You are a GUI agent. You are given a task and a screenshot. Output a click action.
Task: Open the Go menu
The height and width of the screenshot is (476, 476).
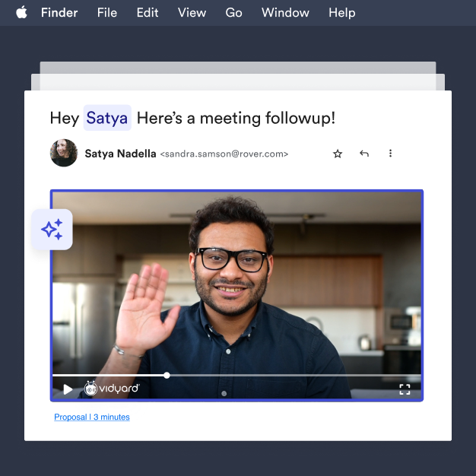pyautogui.click(x=233, y=13)
